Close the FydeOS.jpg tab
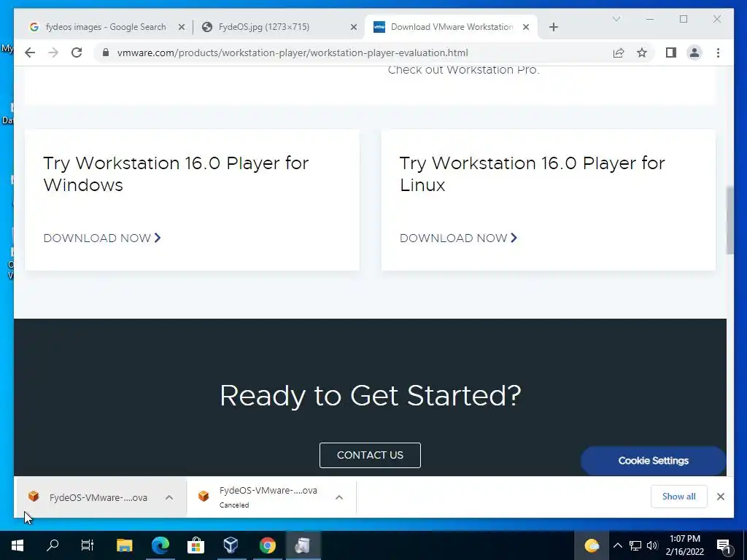 (354, 27)
